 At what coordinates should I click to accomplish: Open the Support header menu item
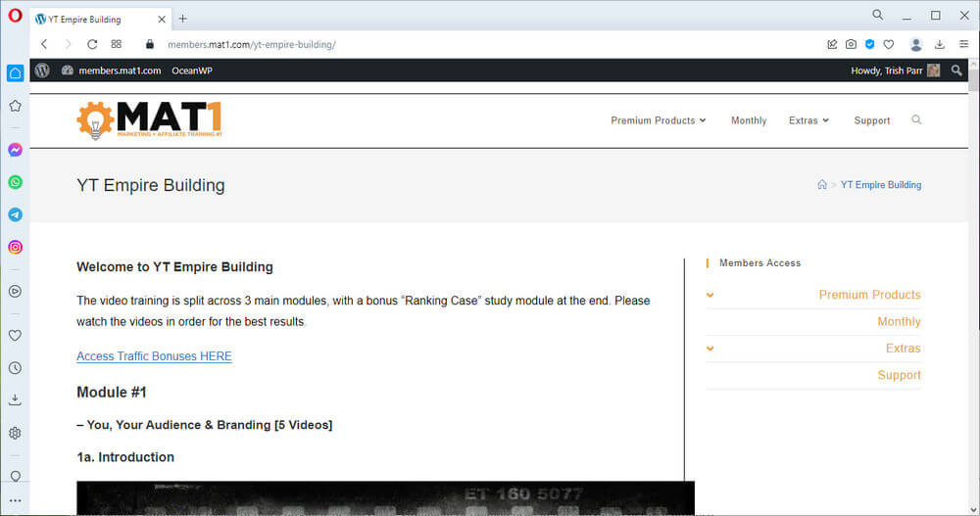click(x=872, y=120)
